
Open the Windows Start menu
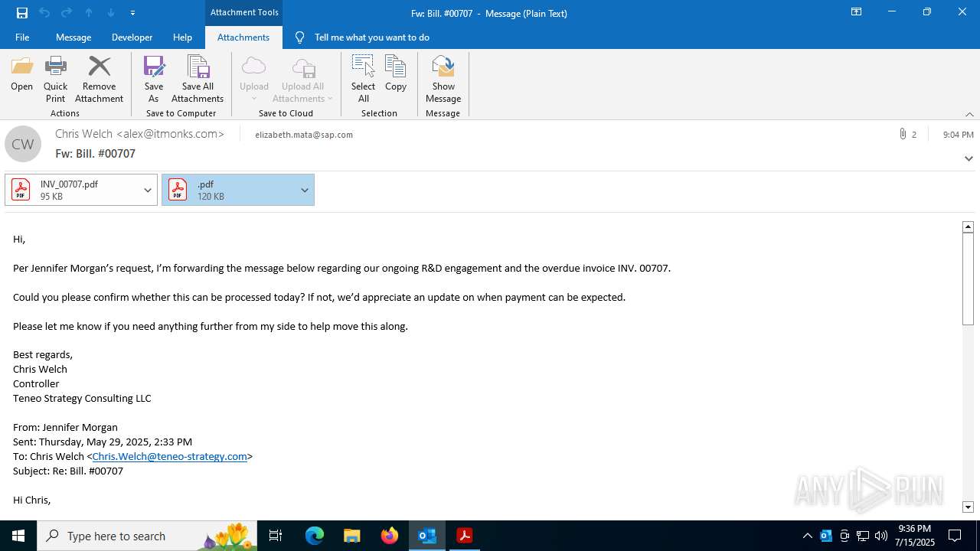[18, 536]
